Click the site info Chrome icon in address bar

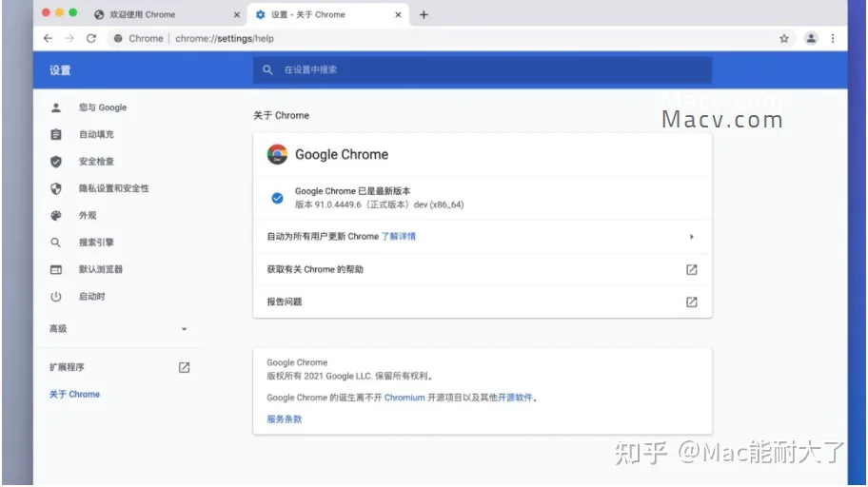[x=118, y=38]
